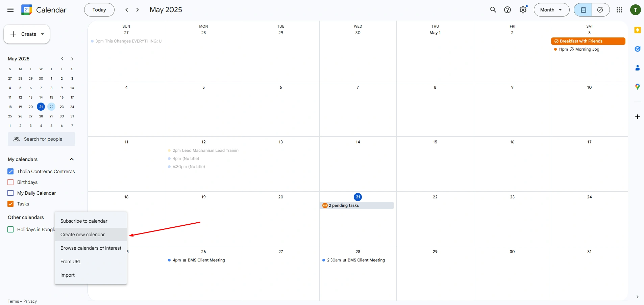Open the Month view dropdown
This screenshot has height=305, width=644.
[551, 10]
